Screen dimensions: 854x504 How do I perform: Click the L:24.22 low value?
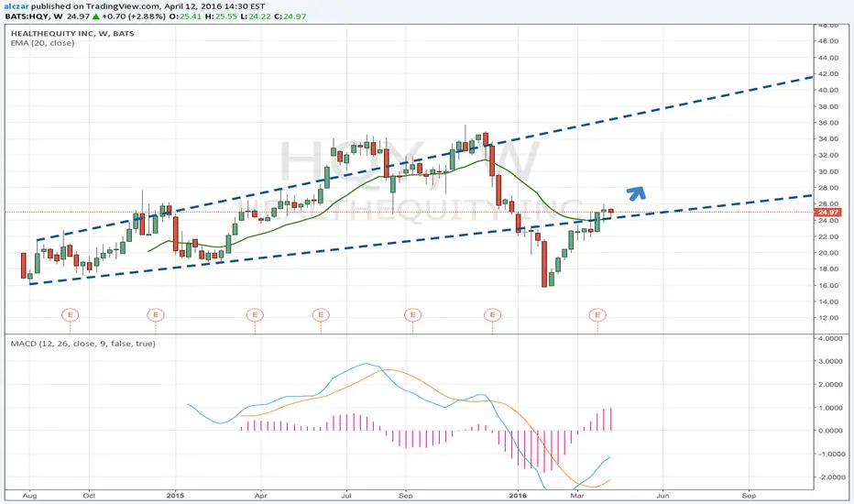256,16
